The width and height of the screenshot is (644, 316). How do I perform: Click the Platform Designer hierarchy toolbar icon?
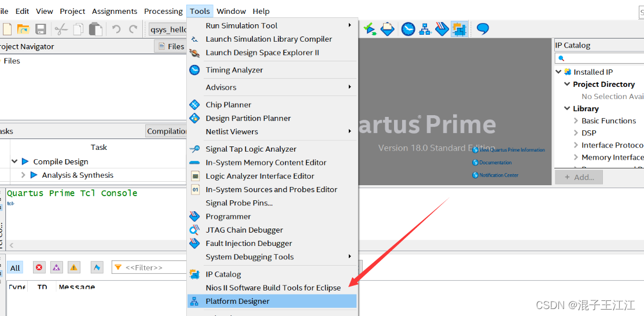pos(425,29)
